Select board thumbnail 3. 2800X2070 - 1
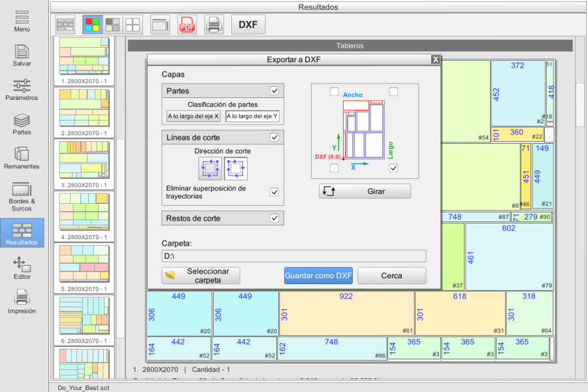The height and width of the screenshot is (392, 588). click(x=84, y=165)
